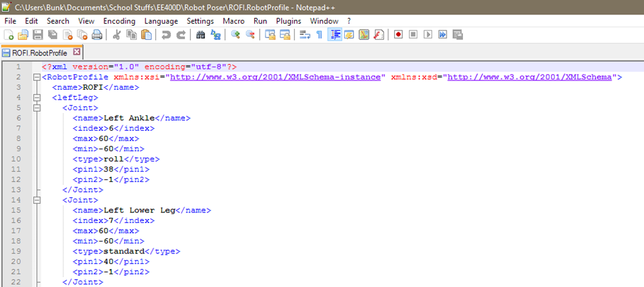Paste using the clipboard icon
This screenshot has height=287, width=644.
pyautogui.click(x=146, y=35)
